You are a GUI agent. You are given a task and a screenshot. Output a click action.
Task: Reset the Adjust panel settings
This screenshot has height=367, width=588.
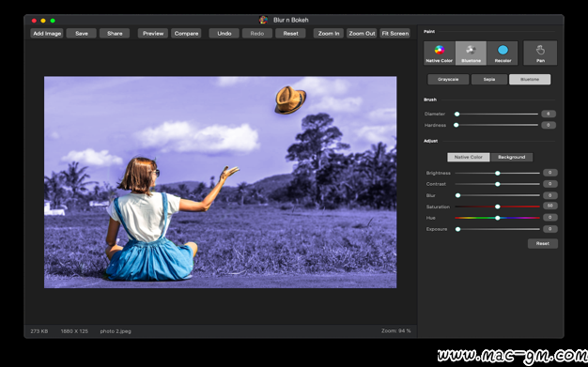click(543, 244)
